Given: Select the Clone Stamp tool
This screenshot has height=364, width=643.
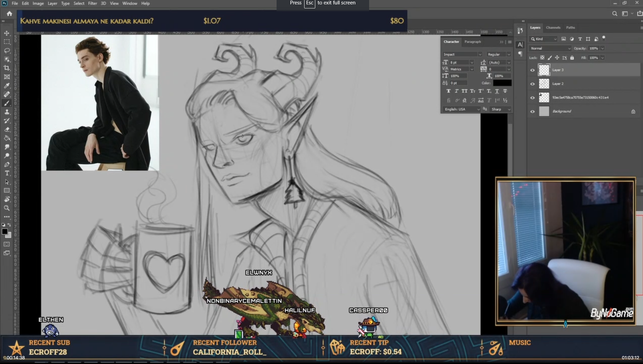Looking at the screenshot, I should point(7,112).
